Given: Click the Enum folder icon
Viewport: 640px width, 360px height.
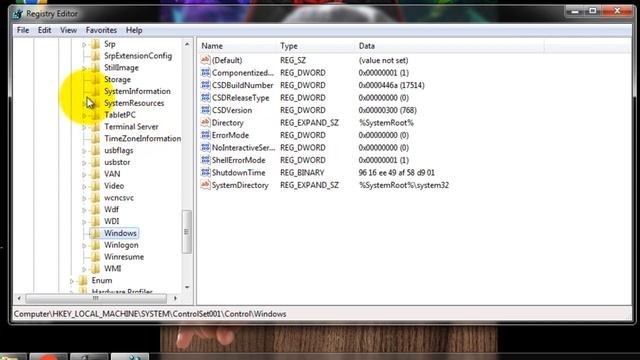Looking at the screenshot, I should [x=83, y=280].
